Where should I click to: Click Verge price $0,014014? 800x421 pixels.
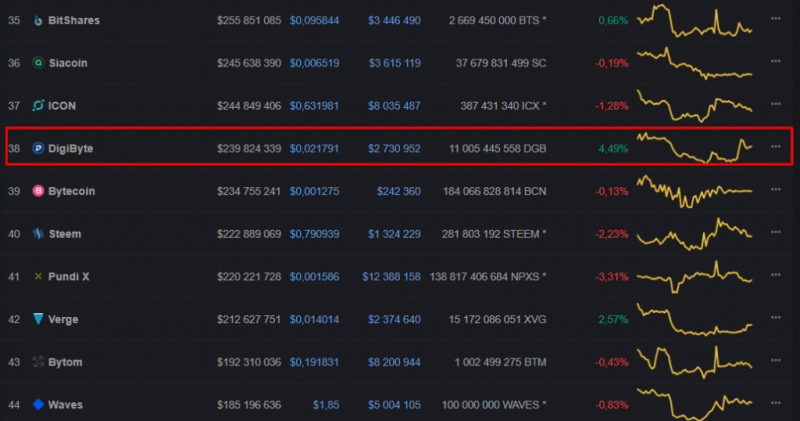coord(314,319)
